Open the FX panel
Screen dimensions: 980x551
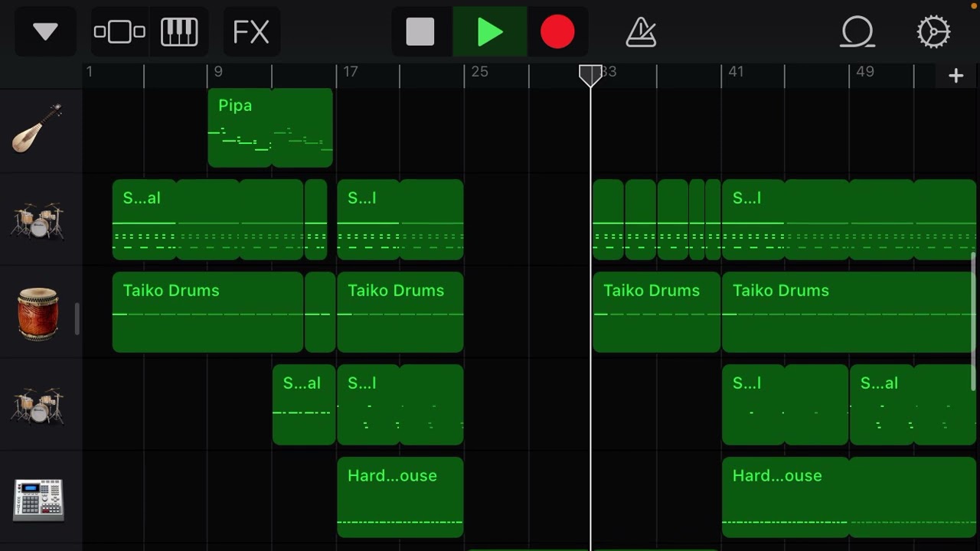point(251,32)
